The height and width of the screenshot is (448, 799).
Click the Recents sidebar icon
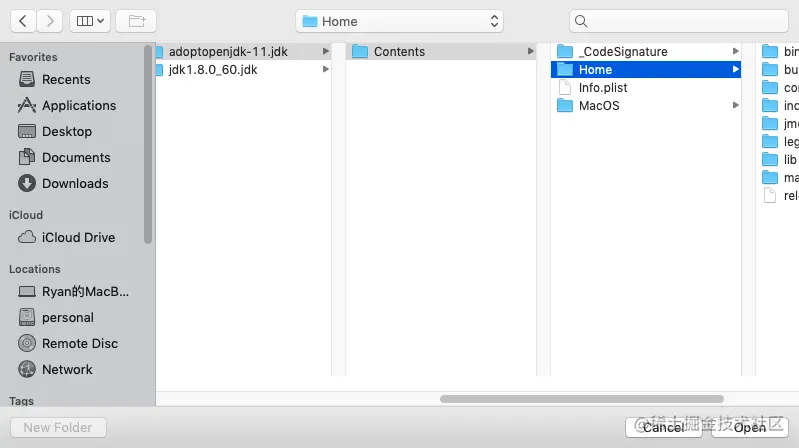click(x=27, y=79)
